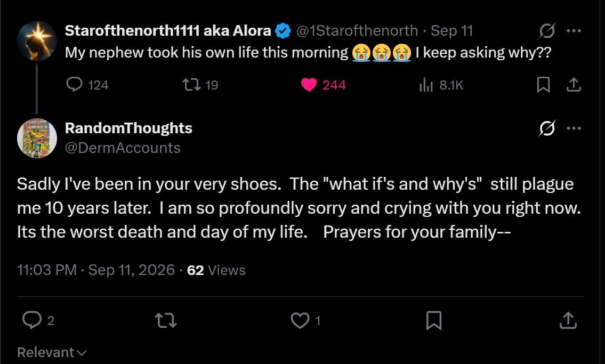Bookmark the RandomThoughts reply

[x=434, y=320]
